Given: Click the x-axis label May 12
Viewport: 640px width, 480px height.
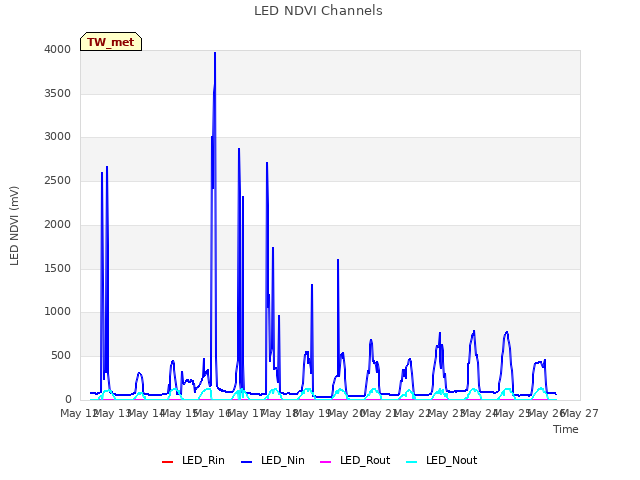Looking at the screenshot, I should 79,413.
